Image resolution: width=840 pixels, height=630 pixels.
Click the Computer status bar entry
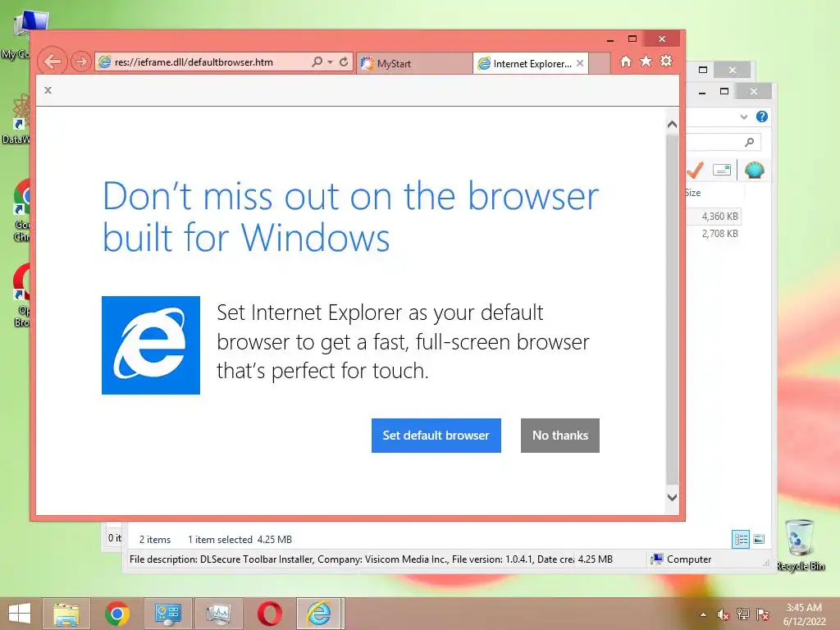tap(681, 559)
